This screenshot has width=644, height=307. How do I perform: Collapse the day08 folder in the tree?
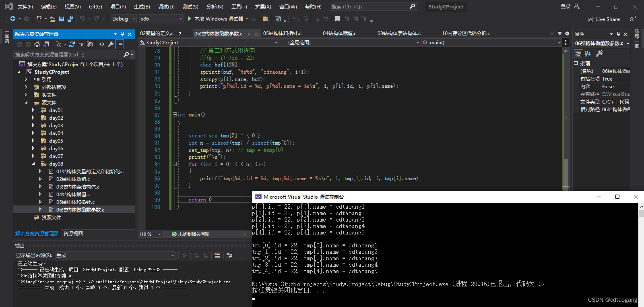[x=33, y=164]
